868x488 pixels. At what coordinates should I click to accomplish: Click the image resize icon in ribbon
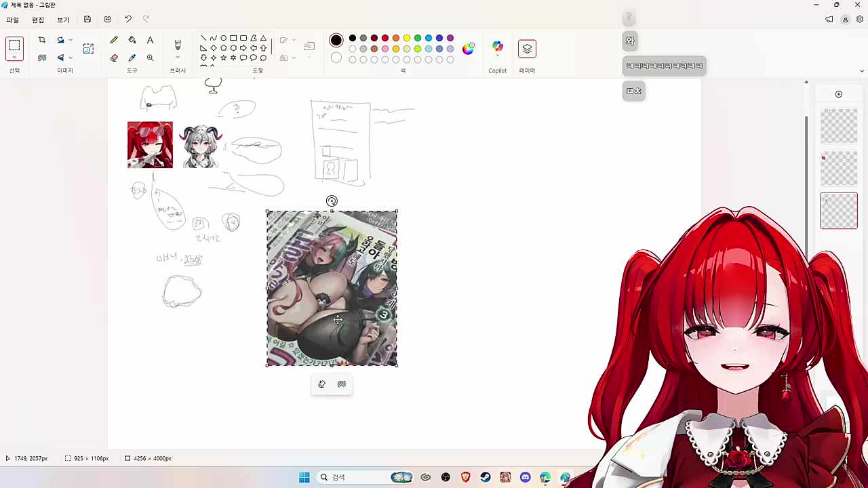click(88, 49)
